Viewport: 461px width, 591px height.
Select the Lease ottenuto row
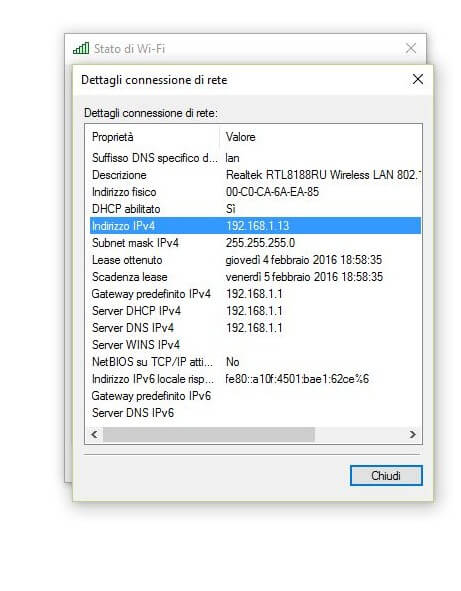255,260
